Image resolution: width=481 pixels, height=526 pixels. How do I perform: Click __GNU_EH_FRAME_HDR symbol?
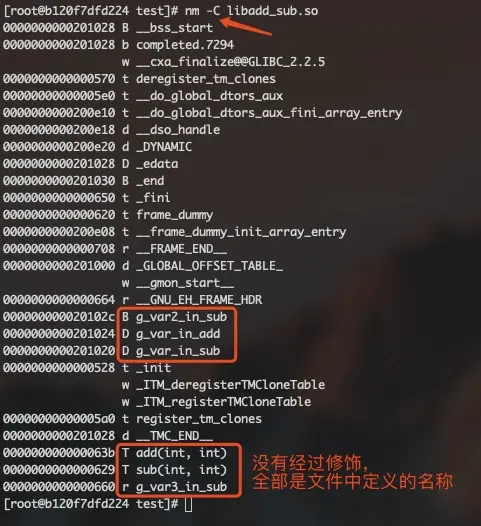[x=199, y=300]
